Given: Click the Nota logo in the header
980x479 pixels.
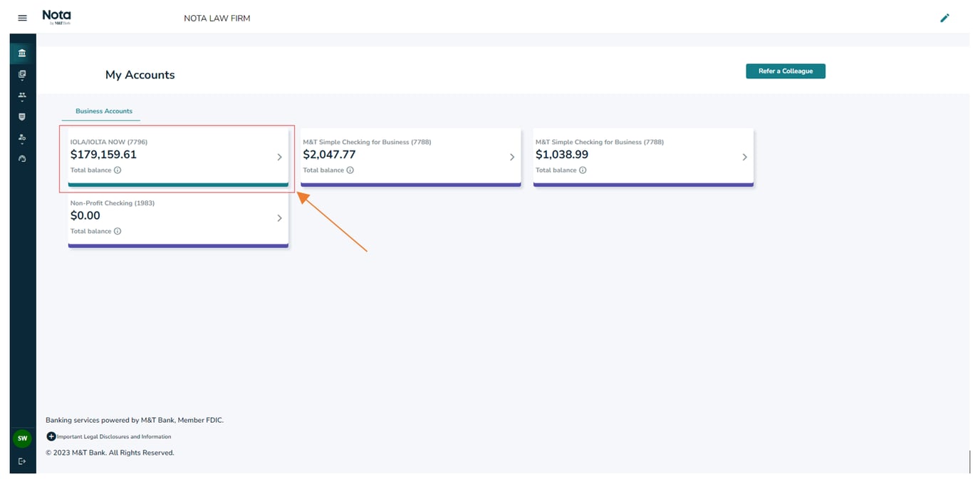Looking at the screenshot, I should pos(56,17).
